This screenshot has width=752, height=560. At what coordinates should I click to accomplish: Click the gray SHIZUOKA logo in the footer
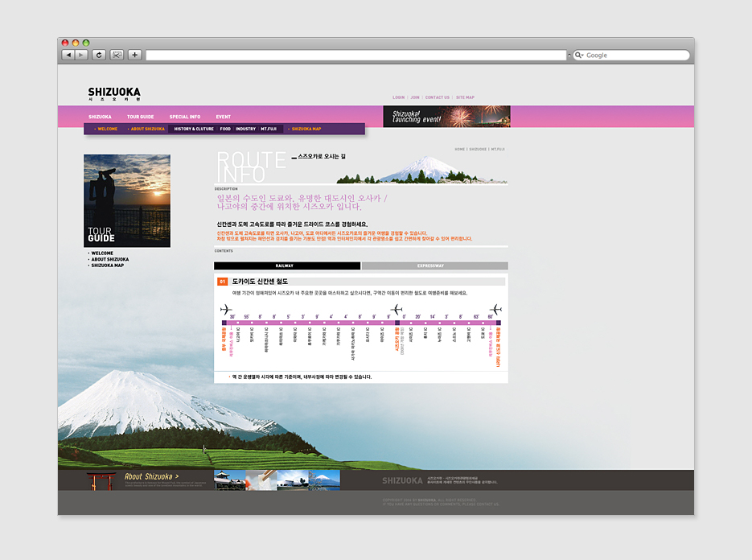click(x=402, y=481)
